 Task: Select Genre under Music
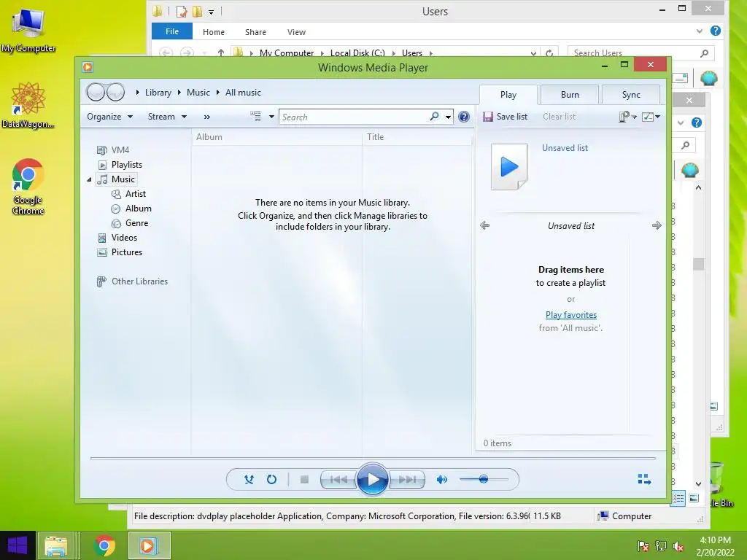130,223
